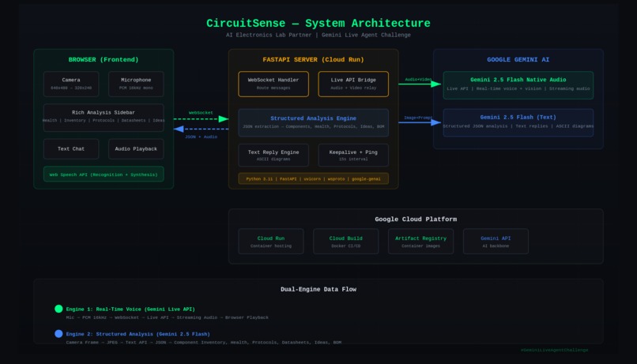Click the JSON + Audio arrow label
Image resolution: width=637 pixels, height=364 pixels.
tap(201, 137)
